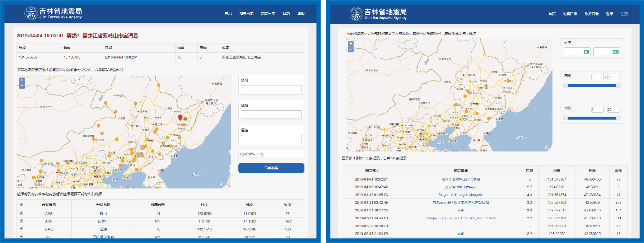Open 注册 in the detail page navbar
644x243 pixels.
[x=301, y=13]
